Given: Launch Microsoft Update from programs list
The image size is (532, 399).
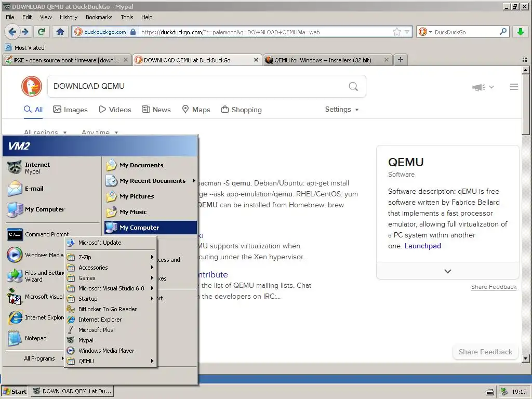Looking at the screenshot, I should pos(111,243).
